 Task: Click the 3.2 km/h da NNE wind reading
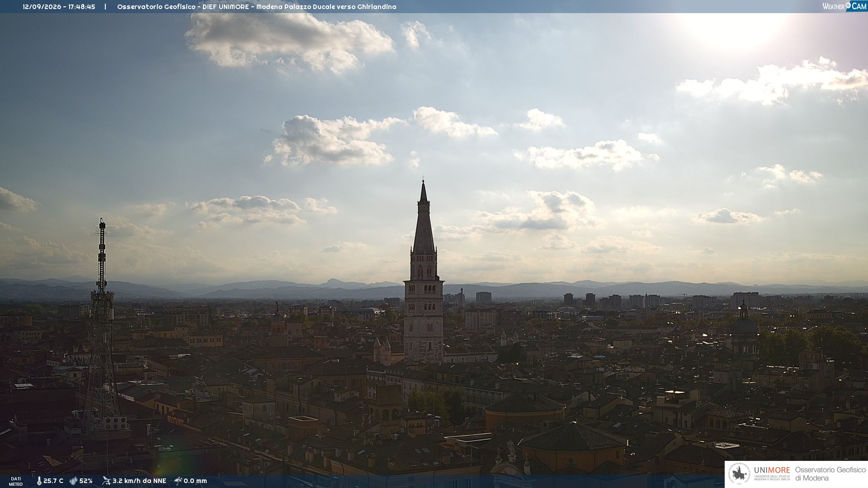[139, 481]
